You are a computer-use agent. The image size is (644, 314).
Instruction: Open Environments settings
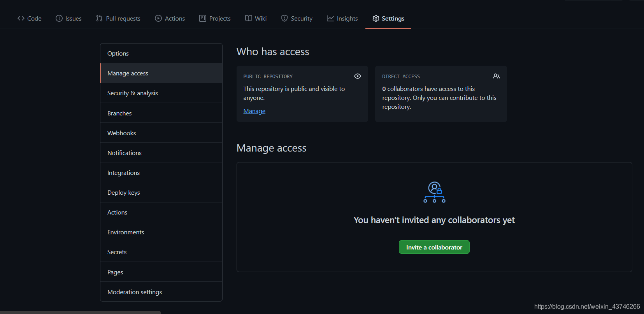pos(161,232)
